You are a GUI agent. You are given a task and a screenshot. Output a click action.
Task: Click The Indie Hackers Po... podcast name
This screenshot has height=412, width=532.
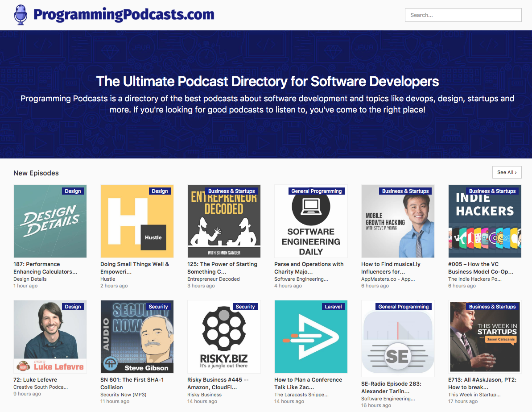pyautogui.click(x=474, y=279)
